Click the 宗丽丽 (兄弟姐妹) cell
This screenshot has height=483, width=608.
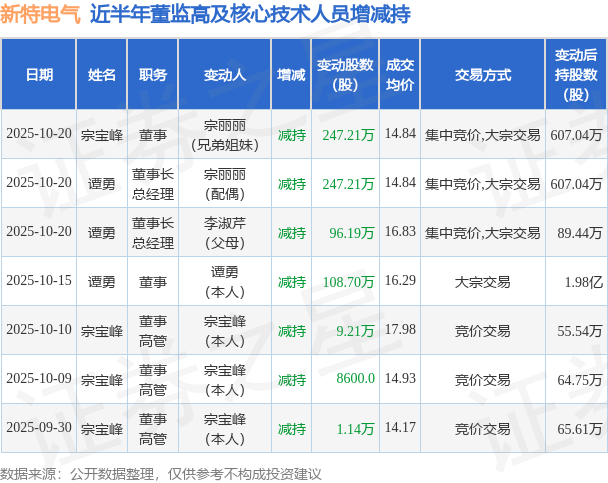tap(225, 135)
